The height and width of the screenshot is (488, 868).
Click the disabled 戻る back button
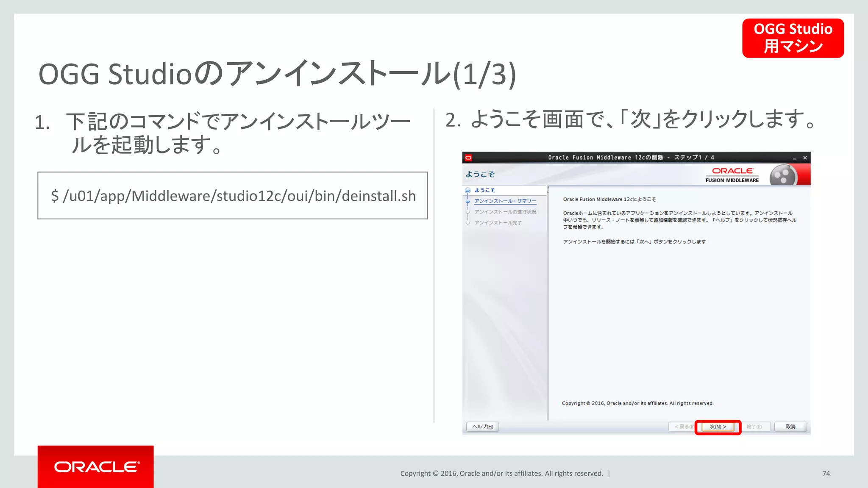(682, 427)
